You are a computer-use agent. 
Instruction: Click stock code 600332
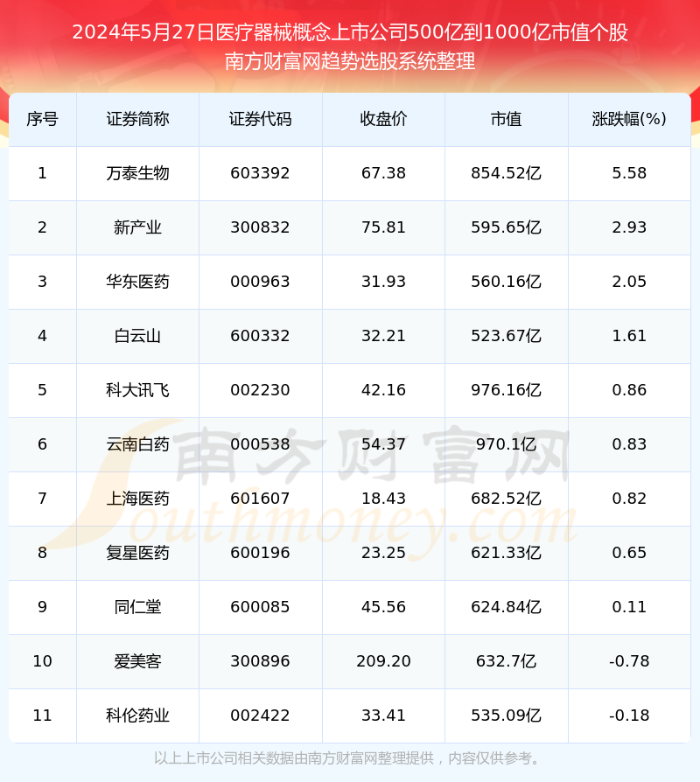[x=260, y=336]
